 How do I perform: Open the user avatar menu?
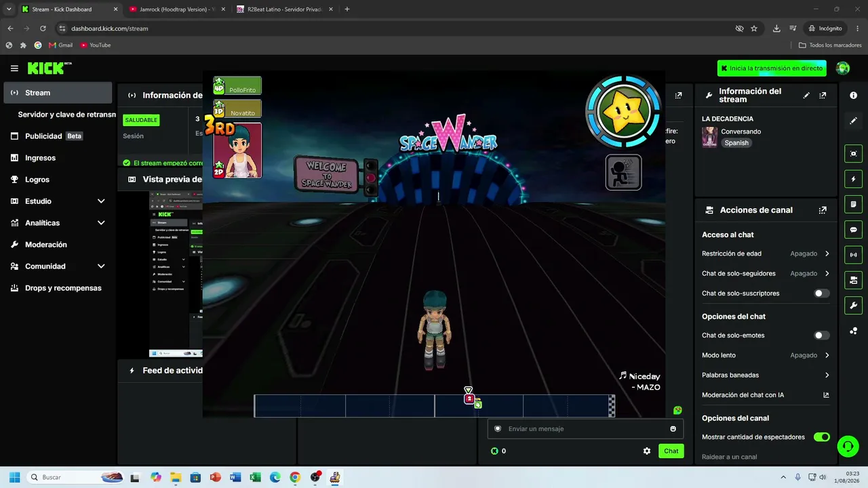click(843, 68)
